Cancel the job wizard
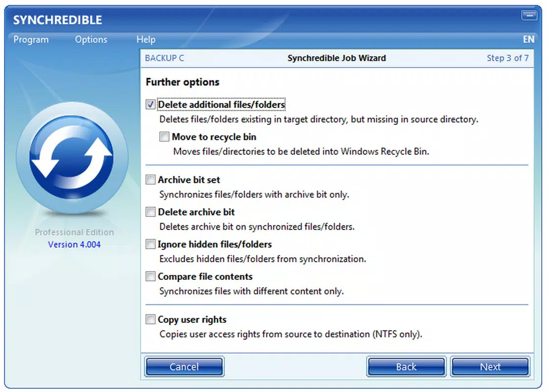The height and width of the screenshot is (392, 548). pyautogui.click(x=184, y=367)
